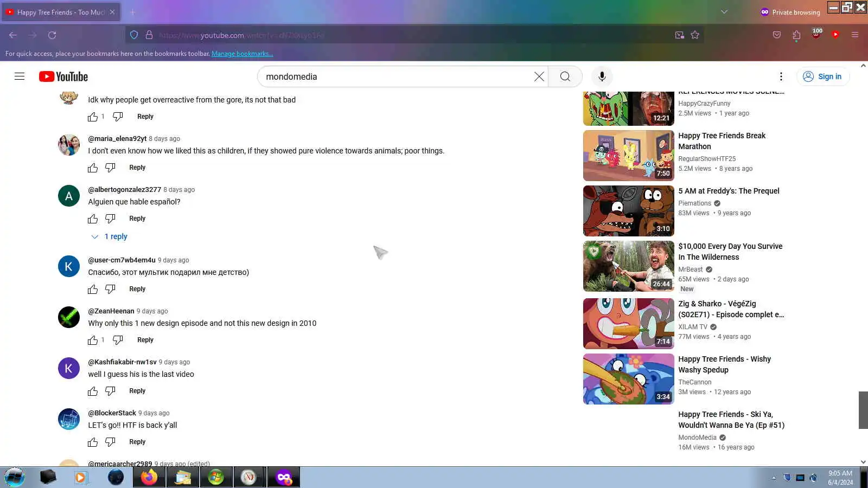Start voice search with microphone

(602, 76)
